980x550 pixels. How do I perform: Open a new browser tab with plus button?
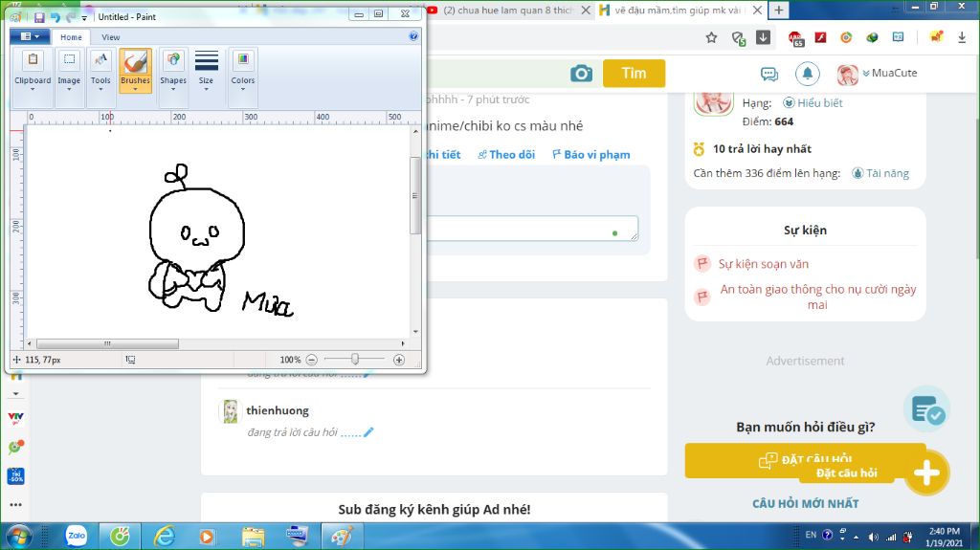[779, 10]
